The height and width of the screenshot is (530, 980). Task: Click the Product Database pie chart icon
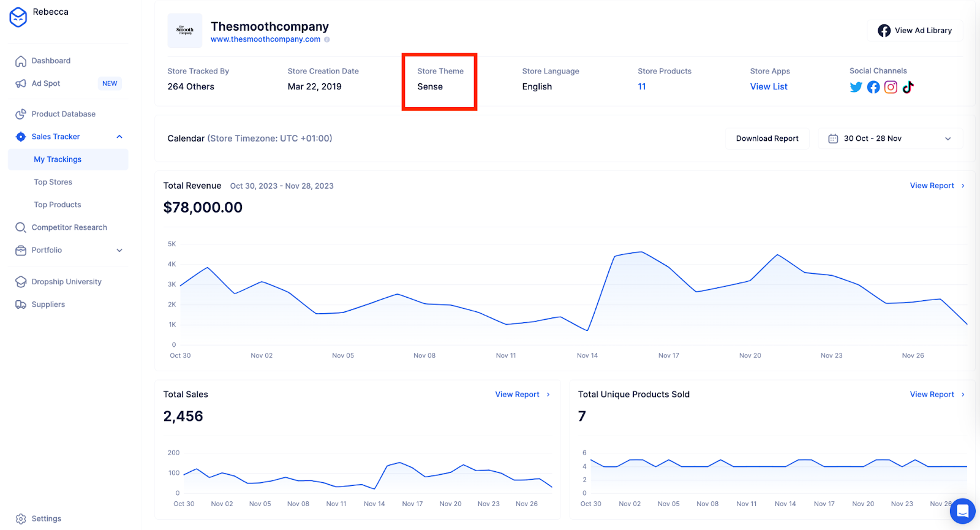point(21,114)
